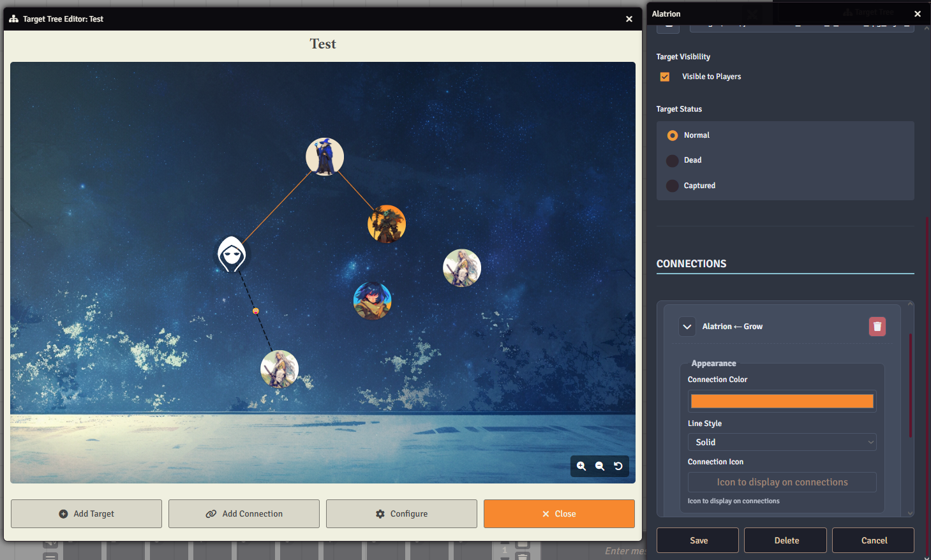
Task: Click the reset view rotate icon
Action: click(x=618, y=466)
